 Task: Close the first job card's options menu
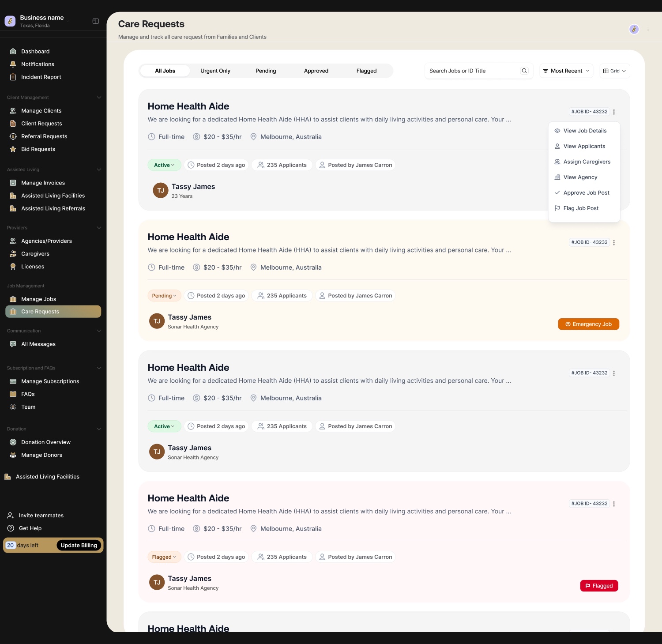point(614,112)
